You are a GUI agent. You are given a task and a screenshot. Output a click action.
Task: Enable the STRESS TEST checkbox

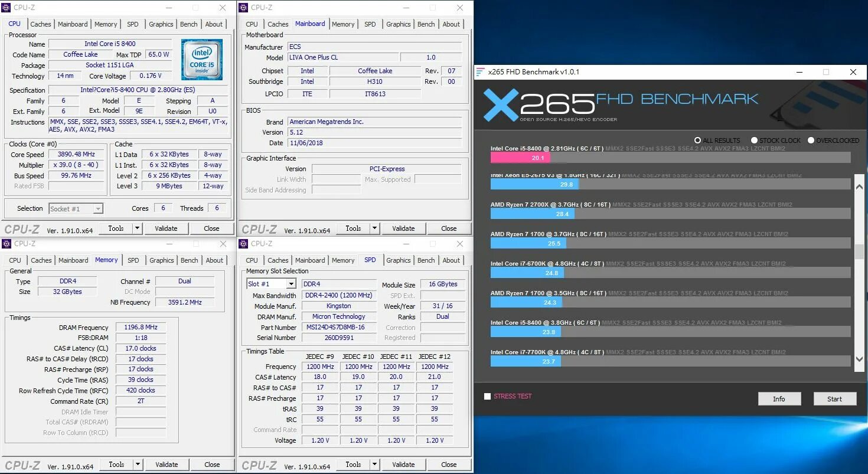(x=487, y=397)
